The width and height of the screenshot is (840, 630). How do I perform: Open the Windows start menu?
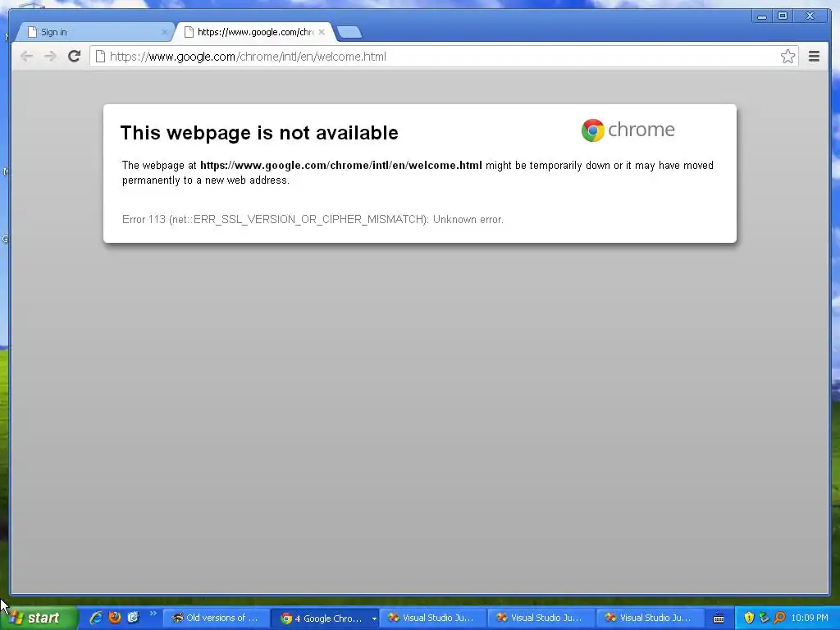(x=39, y=619)
